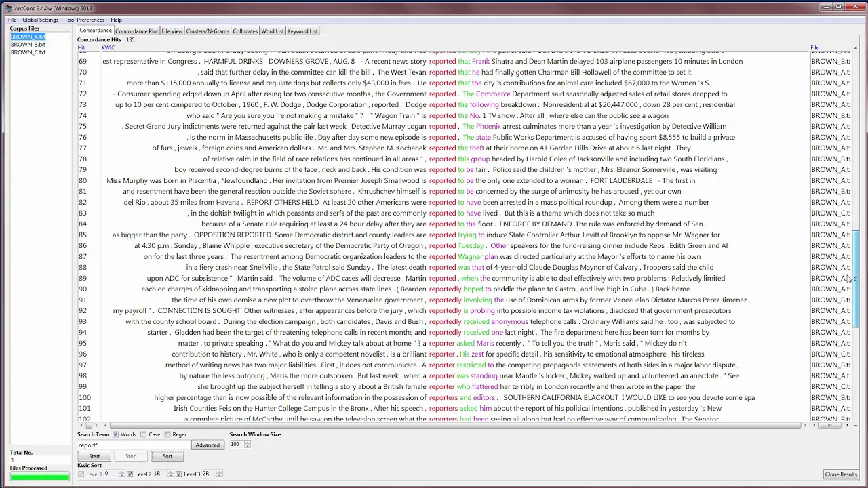Click the Hit column header
The height and width of the screenshot is (488, 868).
(81, 48)
